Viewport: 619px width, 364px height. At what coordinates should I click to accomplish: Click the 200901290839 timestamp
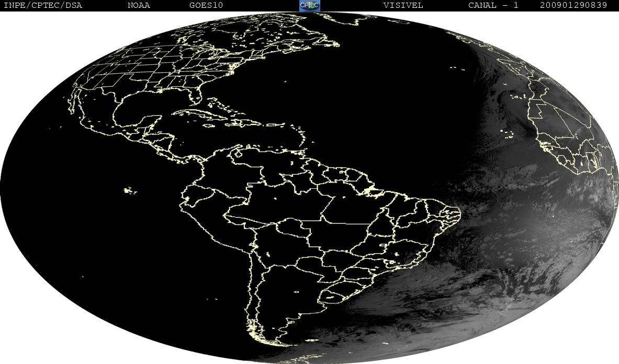pos(573,5)
